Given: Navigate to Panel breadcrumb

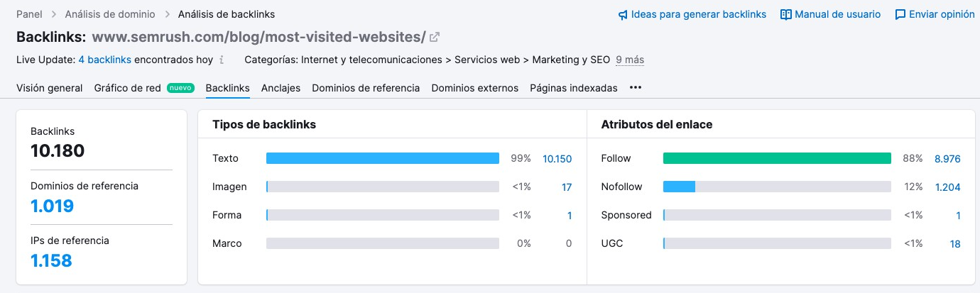Looking at the screenshot, I should pos(31,14).
